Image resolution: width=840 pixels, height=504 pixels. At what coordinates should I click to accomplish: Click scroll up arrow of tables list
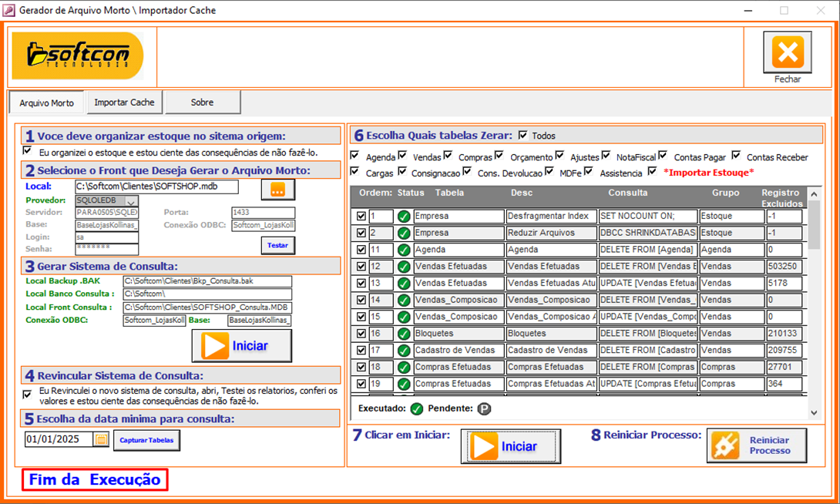(x=815, y=193)
